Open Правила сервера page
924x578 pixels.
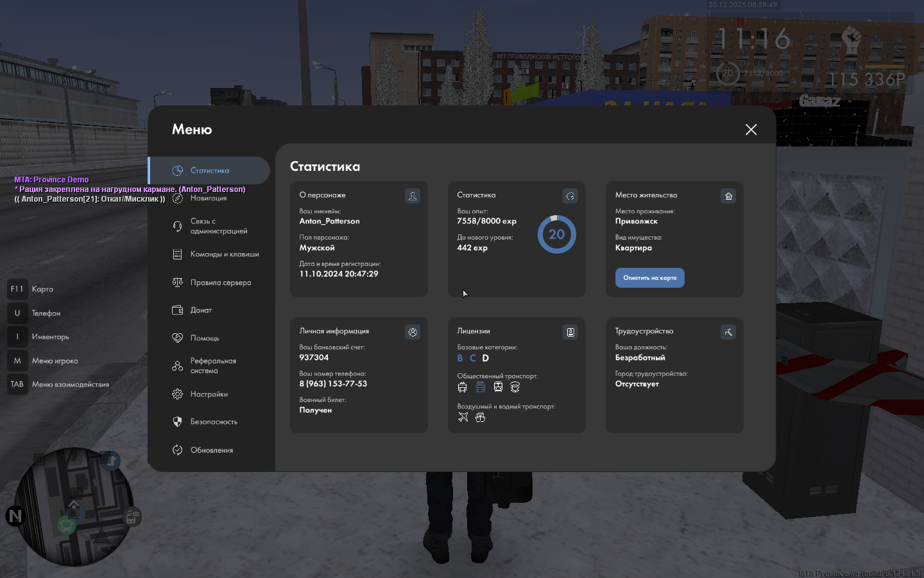(x=220, y=283)
